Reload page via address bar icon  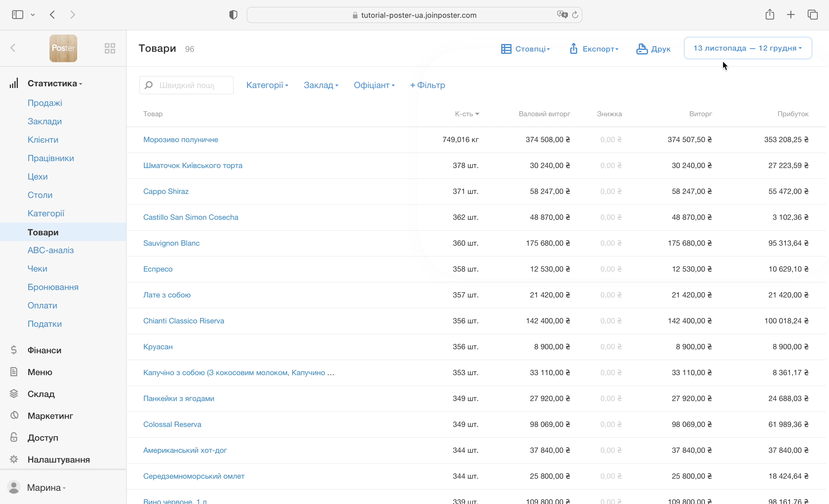(575, 15)
